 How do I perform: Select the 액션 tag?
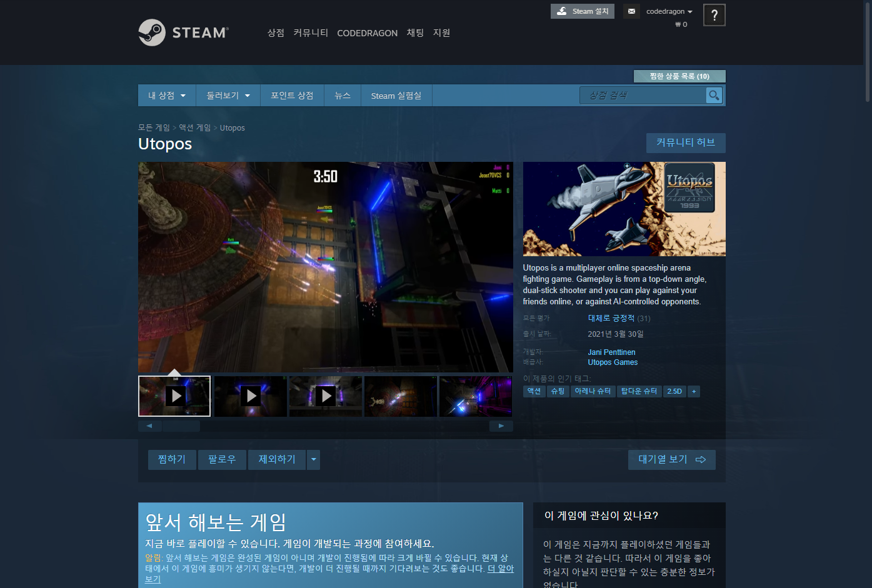tap(534, 391)
